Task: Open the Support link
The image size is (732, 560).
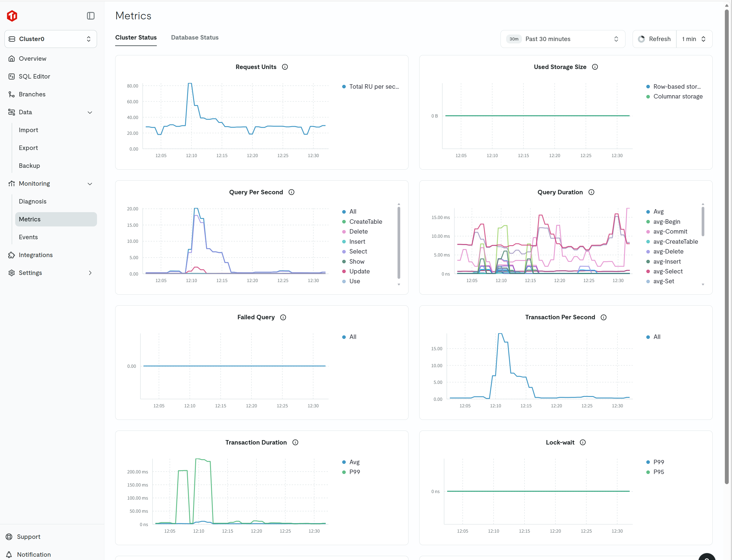Action: click(x=29, y=537)
